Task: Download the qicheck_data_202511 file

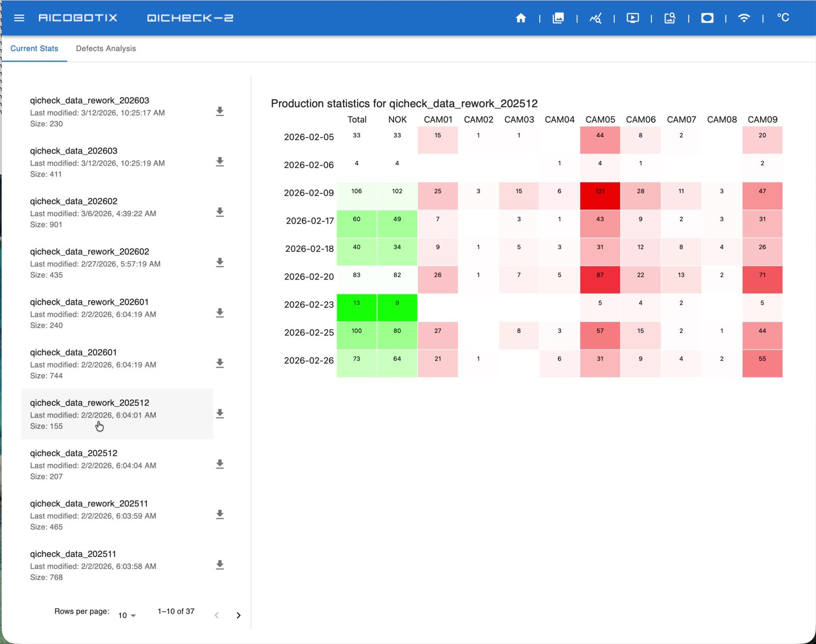Action: 220,564
